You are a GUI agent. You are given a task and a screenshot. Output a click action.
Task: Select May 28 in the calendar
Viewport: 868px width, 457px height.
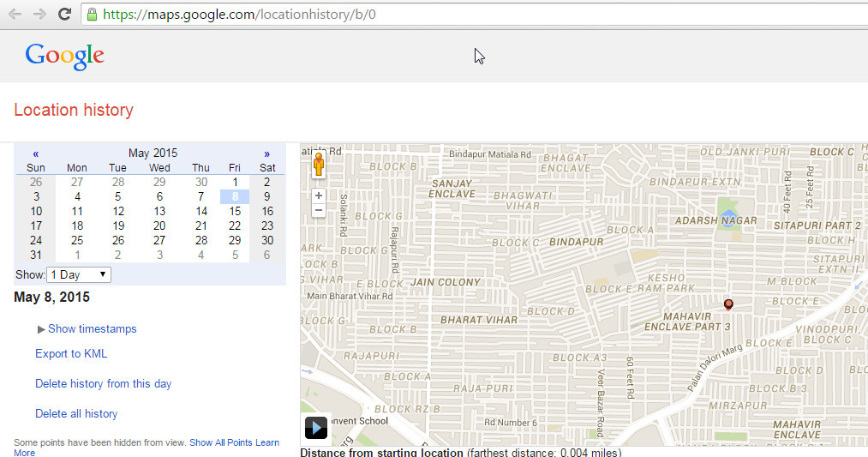[201, 240]
